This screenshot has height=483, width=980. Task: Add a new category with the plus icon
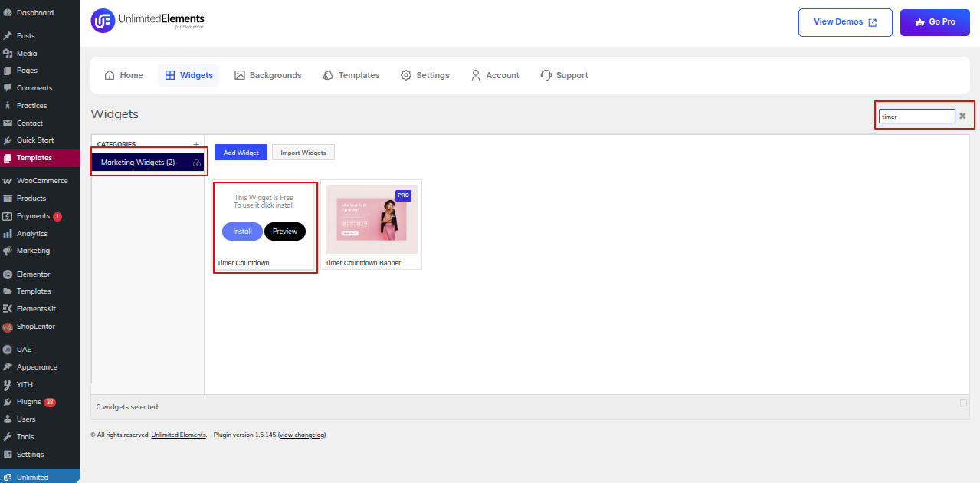point(196,144)
